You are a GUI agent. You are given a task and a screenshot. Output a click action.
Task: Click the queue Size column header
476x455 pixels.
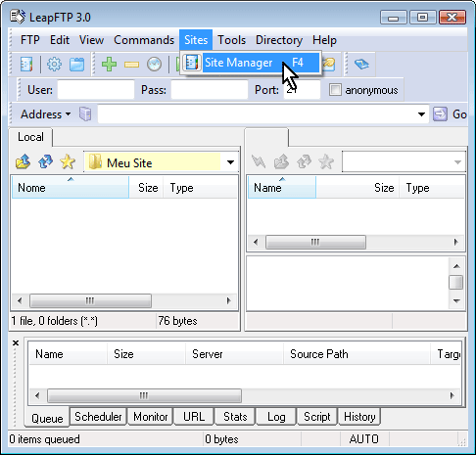coord(146,353)
